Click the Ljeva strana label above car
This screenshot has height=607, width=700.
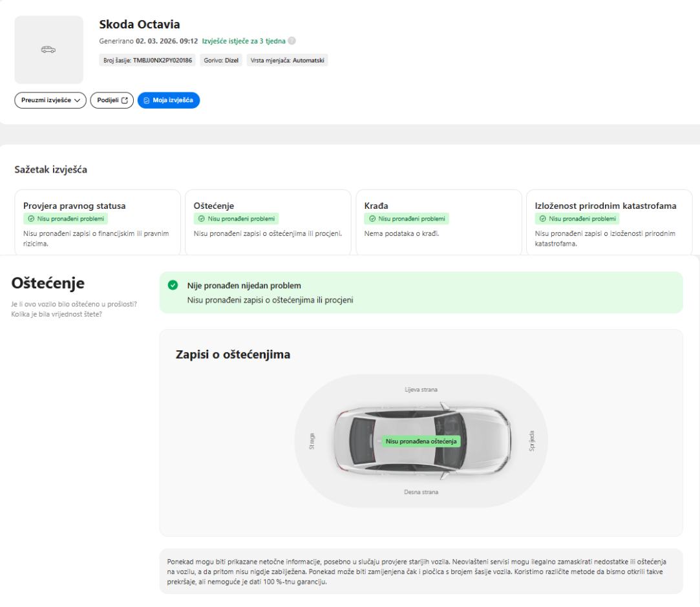tap(421, 389)
